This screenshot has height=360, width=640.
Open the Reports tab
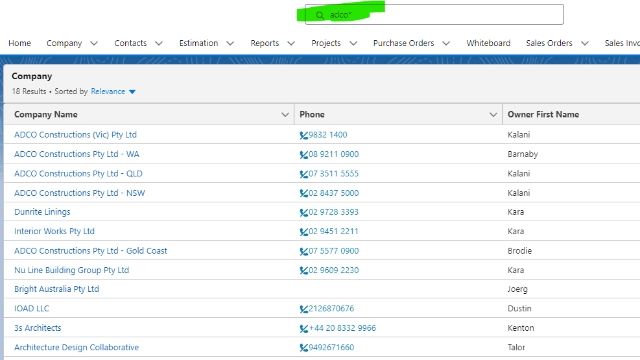(x=264, y=43)
